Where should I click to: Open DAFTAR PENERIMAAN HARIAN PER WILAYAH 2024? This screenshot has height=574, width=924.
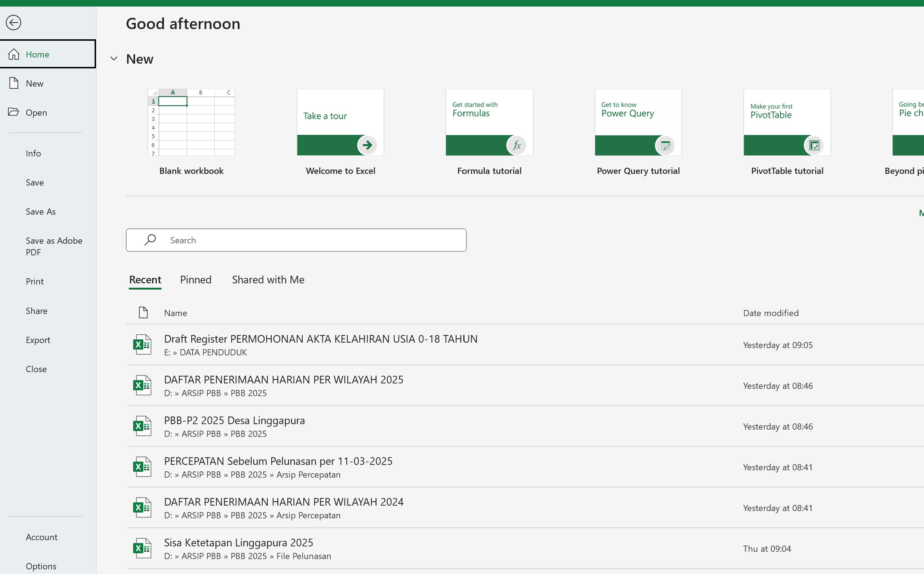coord(525,507)
